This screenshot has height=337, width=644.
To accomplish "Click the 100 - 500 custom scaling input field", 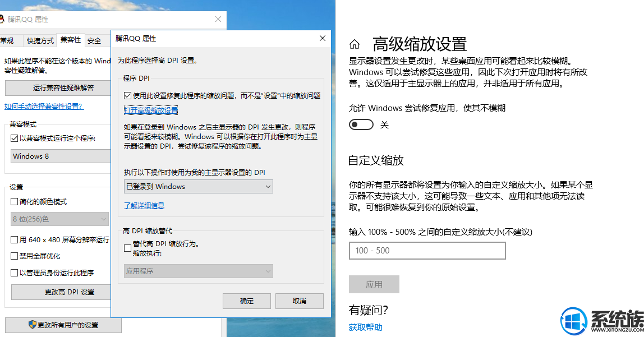I will click(427, 251).
